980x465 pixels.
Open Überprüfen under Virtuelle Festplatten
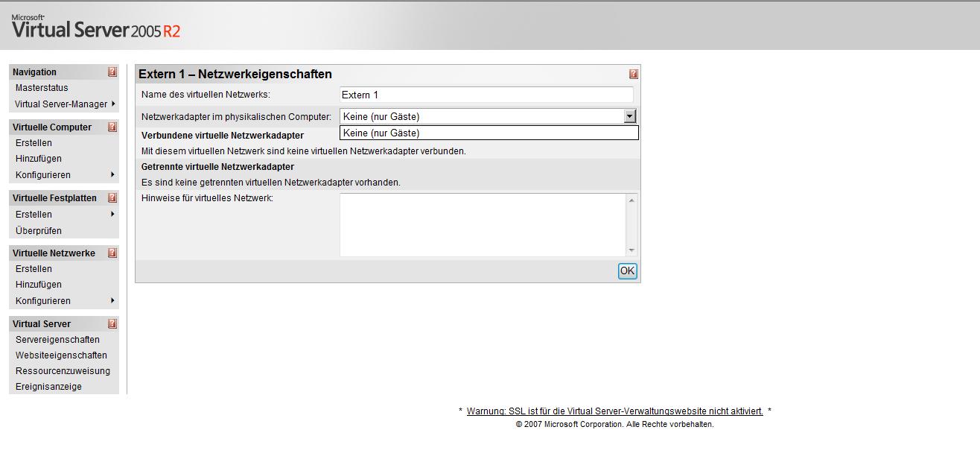[39, 231]
